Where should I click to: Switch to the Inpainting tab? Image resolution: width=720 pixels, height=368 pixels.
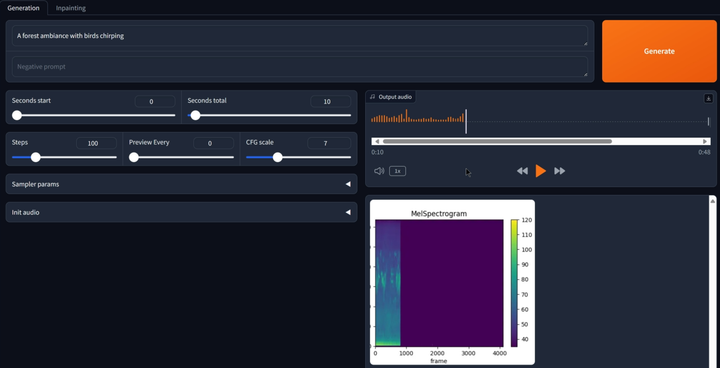click(71, 8)
